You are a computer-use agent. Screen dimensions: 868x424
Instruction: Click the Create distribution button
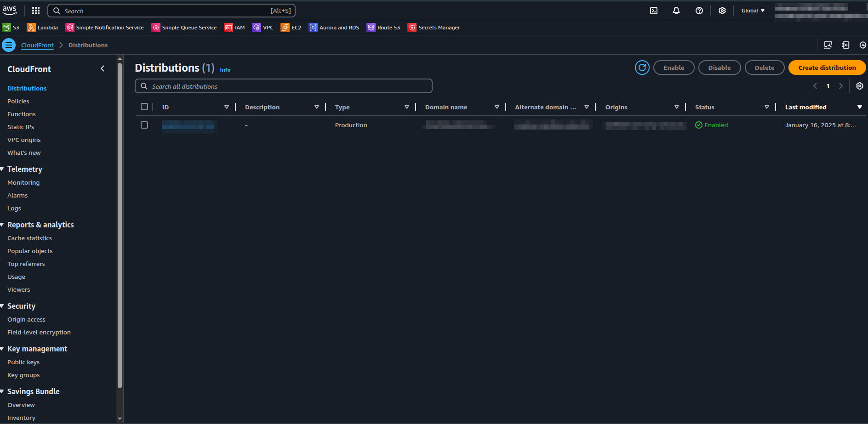pos(827,68)
